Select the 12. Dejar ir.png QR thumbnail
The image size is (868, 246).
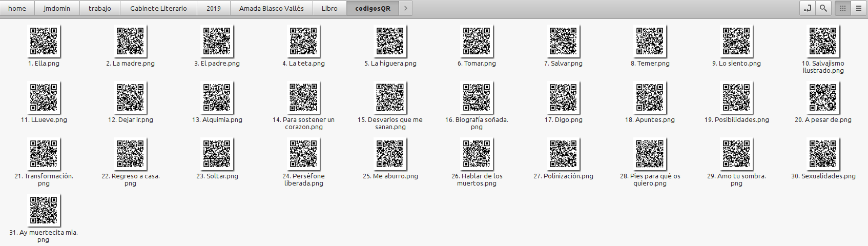point(130,97)
